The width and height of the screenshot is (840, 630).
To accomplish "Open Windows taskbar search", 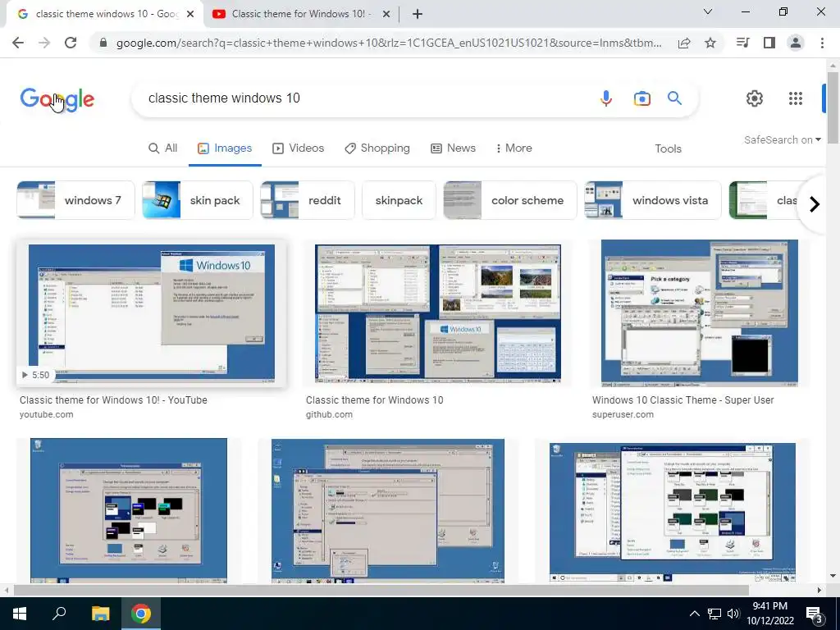I will [59, 614].
